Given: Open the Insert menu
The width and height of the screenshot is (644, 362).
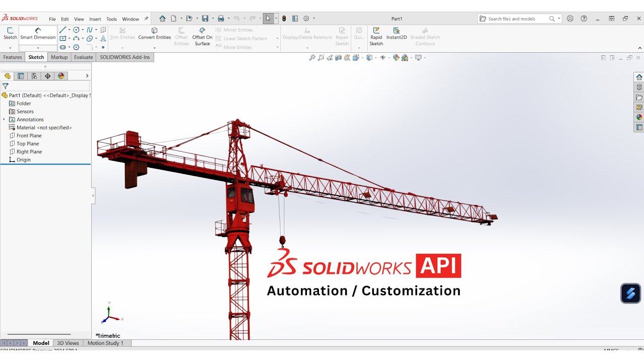Looking at the screenshot, I should pyautogui.click(x=95, y=19).
